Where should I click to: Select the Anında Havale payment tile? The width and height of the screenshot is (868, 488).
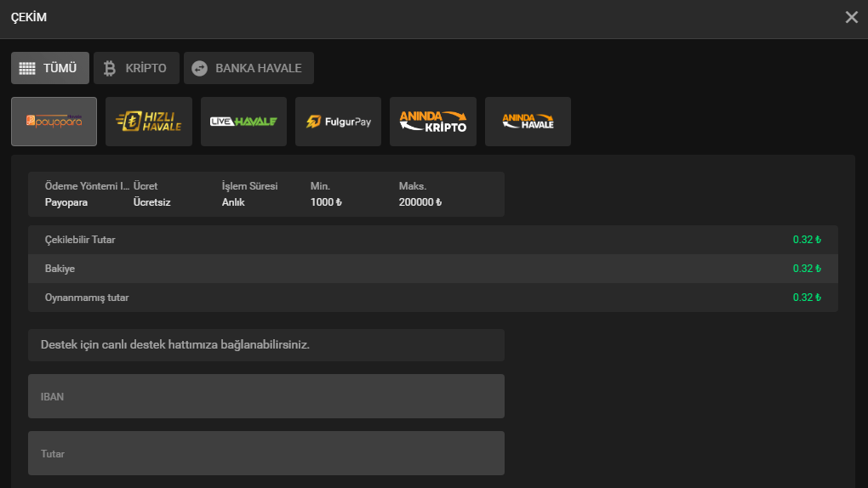tap(528, 122)
